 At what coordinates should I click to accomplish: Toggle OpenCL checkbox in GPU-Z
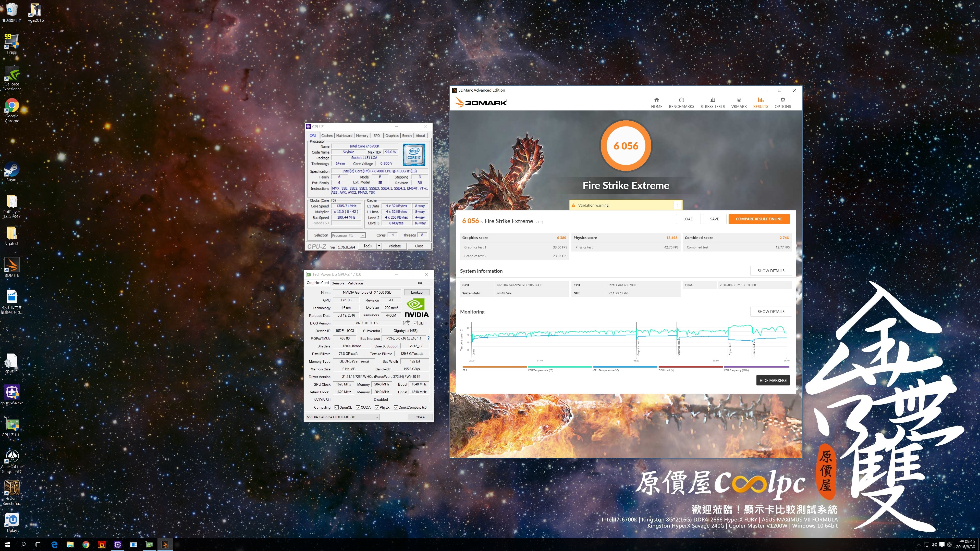click(336, 407)
